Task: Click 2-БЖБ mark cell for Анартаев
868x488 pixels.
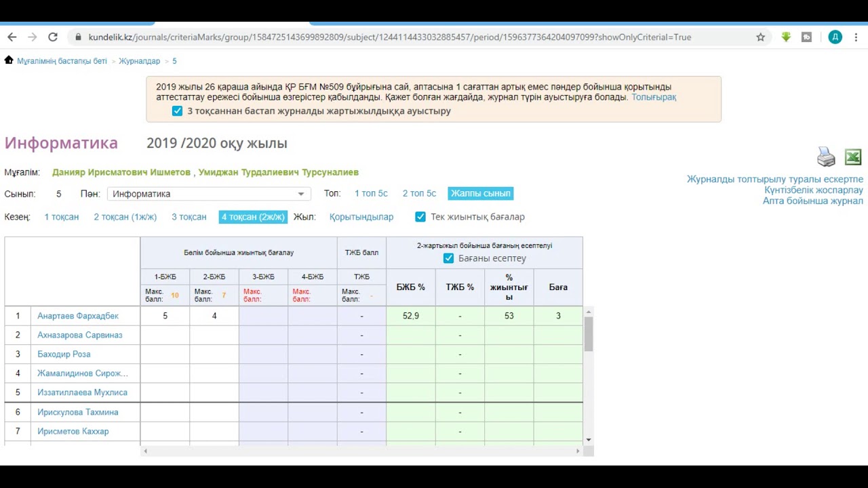Action: coord(214,316)
